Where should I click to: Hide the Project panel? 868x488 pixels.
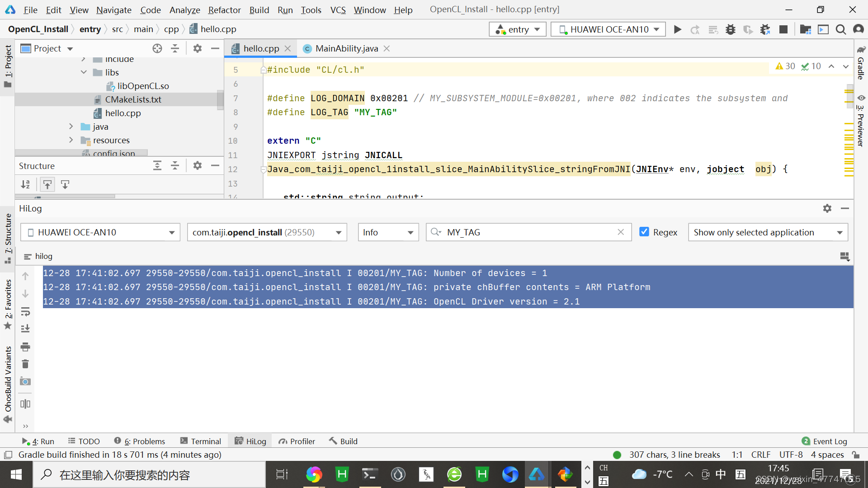click(215, 48)
